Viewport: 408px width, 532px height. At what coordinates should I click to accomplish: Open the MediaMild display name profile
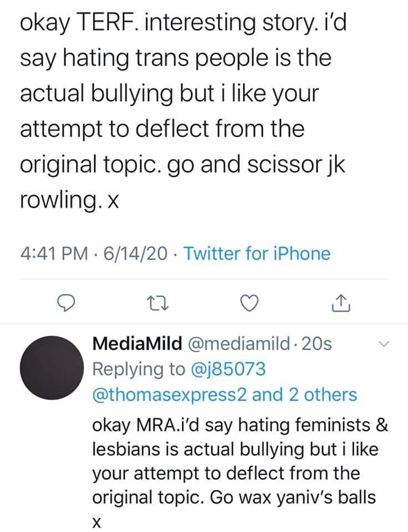[x=136, y=344]
